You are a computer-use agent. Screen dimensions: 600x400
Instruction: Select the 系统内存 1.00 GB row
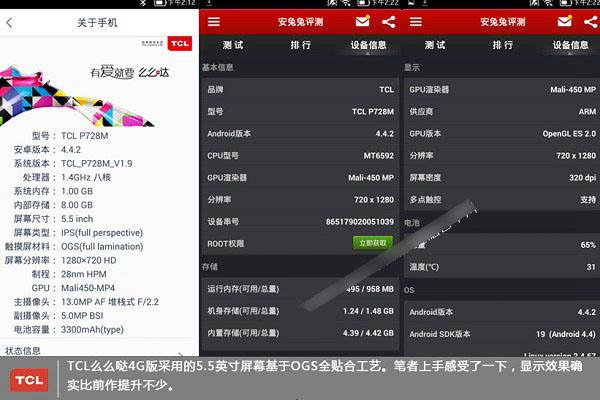[53, 191]
